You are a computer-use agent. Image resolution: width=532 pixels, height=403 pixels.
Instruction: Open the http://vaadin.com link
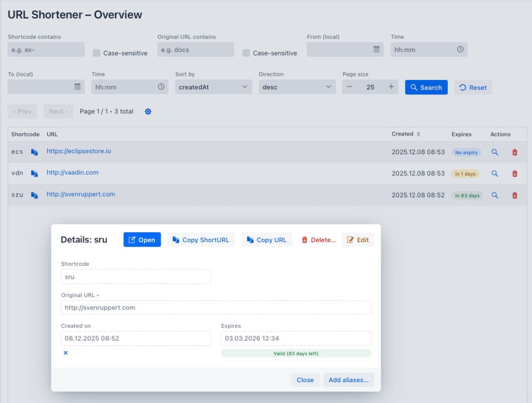72,173
